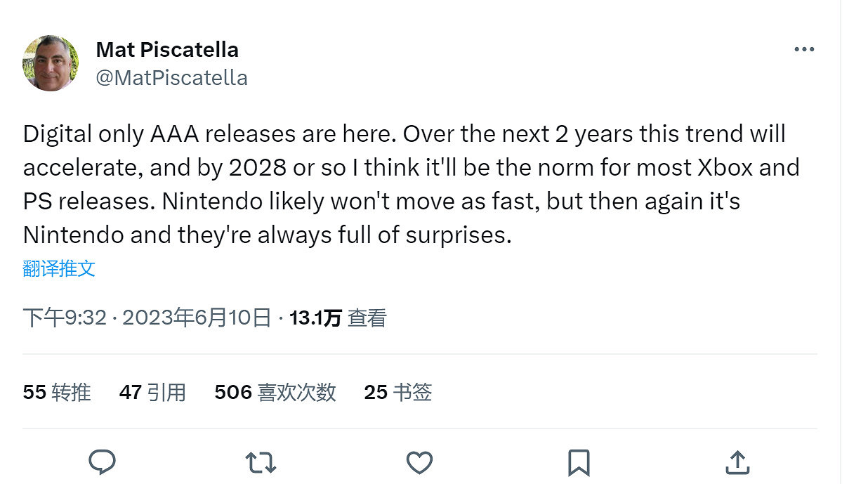Open the 47 引用 quote tweets

pyautogui.click(x=152, y=393)
